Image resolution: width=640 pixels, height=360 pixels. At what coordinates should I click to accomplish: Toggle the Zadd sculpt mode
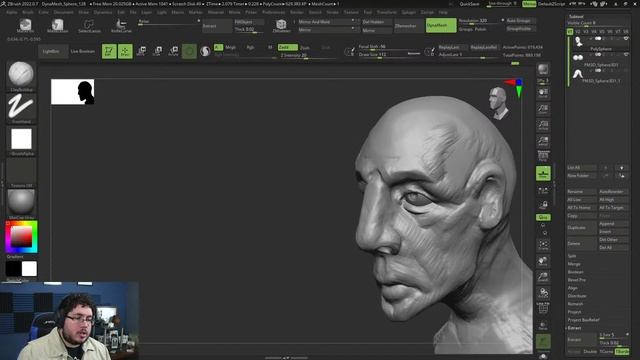[x=287, y=47]
